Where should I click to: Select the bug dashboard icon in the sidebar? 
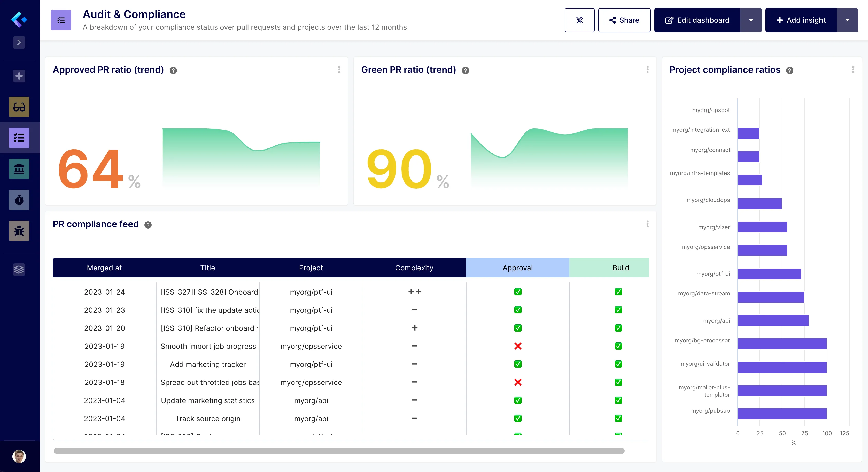[x=19, y=231]
